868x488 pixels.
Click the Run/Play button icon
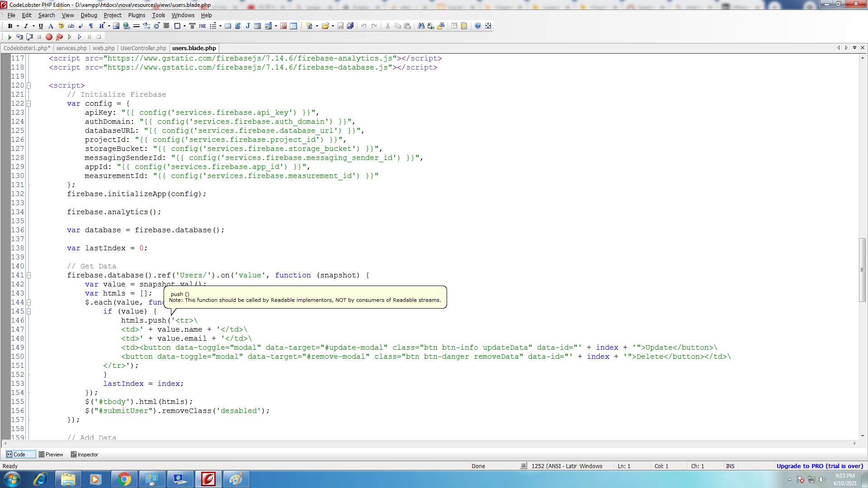[9, 37]
